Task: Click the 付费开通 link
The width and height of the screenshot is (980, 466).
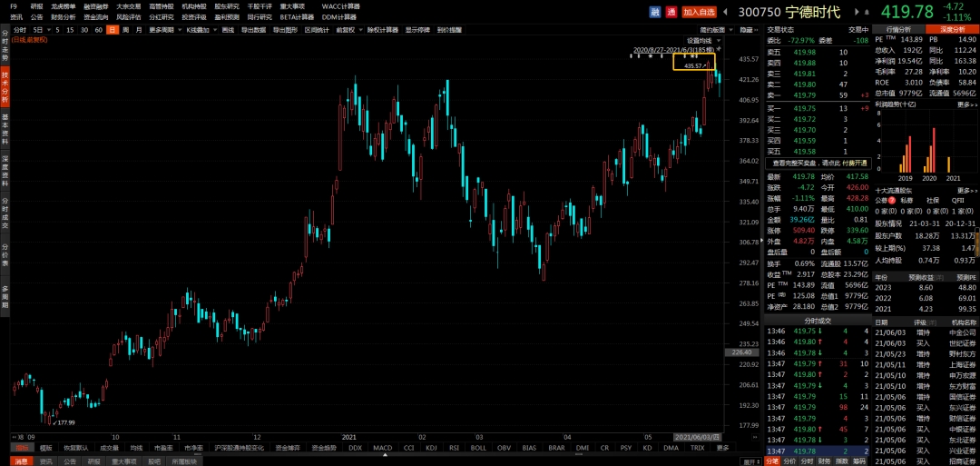Action: (x=855, y=163)
